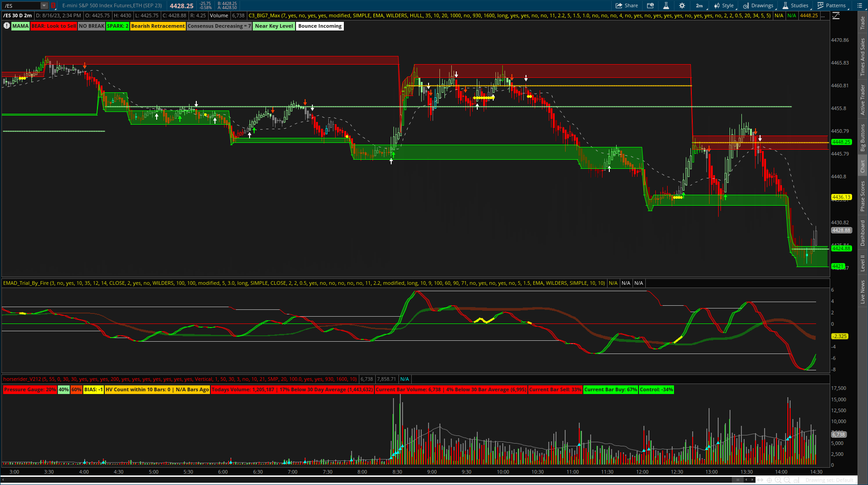Open the 2m timeframe dropdown
This screenshot has width=868, height=485.
(699, 5)
